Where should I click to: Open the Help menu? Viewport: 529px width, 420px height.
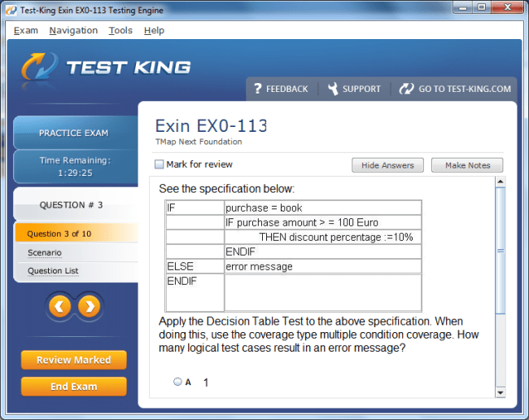pyautogui.click(x=154, y=30)
